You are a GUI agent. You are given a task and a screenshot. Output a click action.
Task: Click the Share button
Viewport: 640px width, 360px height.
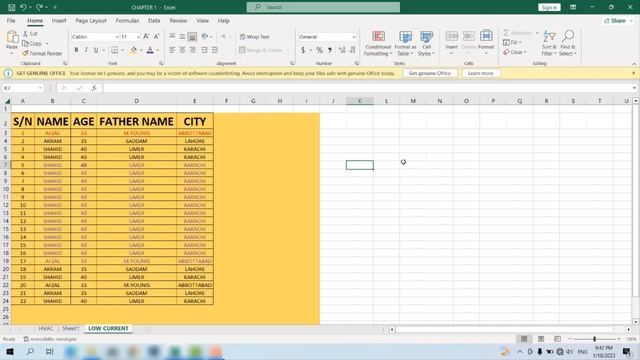pos(617,20)
